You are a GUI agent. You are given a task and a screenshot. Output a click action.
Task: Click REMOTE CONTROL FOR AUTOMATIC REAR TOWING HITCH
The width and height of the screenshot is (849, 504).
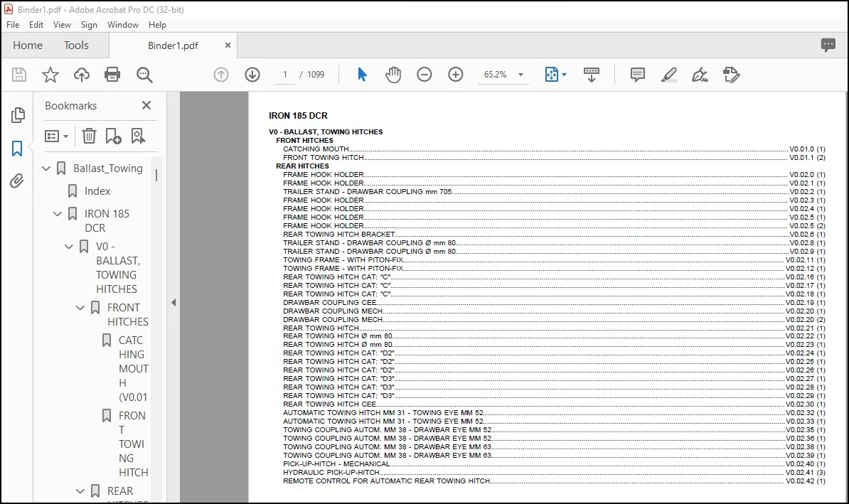tap(554, 481)
